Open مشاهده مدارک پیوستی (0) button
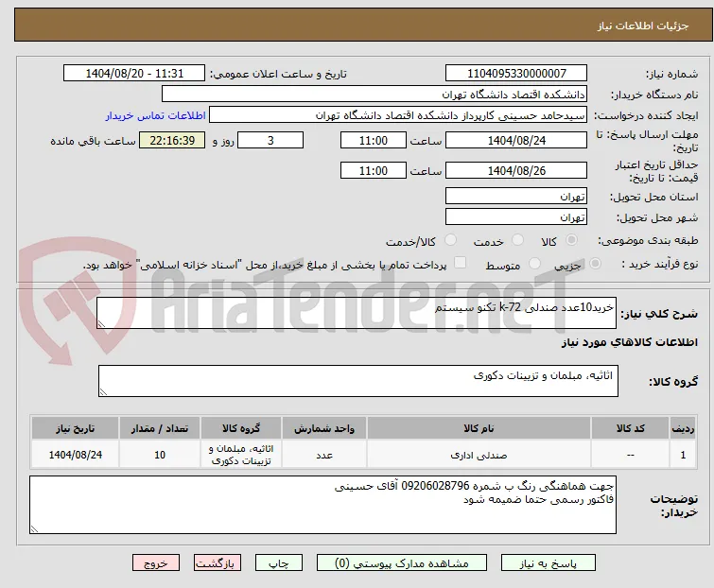This screenshot has height=588, width=714. pos(402,563)
